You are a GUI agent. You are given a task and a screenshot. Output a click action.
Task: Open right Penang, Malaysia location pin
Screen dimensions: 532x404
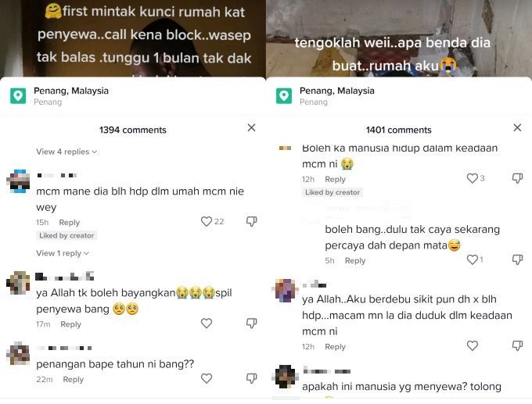point(284,96)
